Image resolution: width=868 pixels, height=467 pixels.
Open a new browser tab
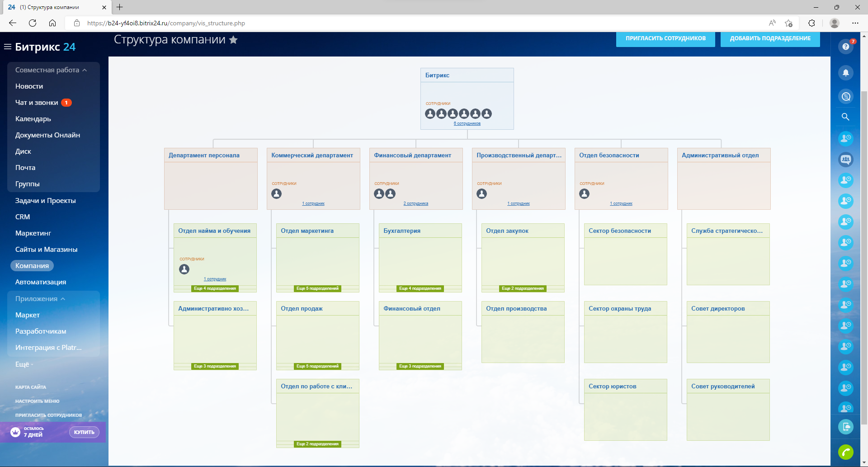[x=120, y=7]
